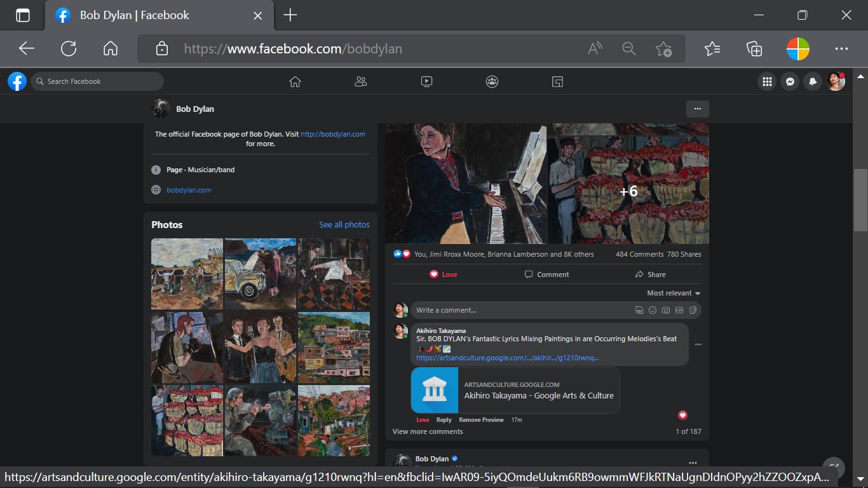Open the Edge tab actions menu icon
The height and width of the screenshot is (488, 868).
[x=23, y=15]
